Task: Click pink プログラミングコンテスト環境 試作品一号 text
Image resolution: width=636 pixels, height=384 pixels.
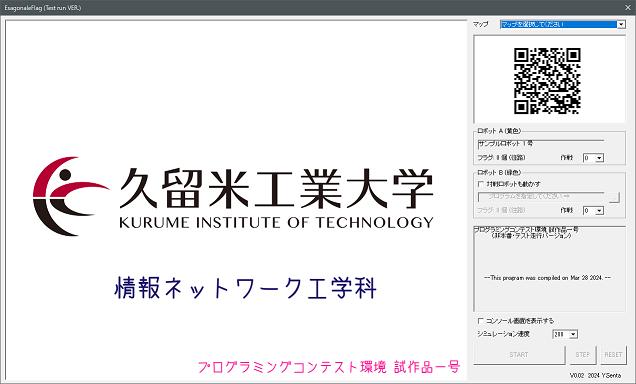Action: click(329, 367)
